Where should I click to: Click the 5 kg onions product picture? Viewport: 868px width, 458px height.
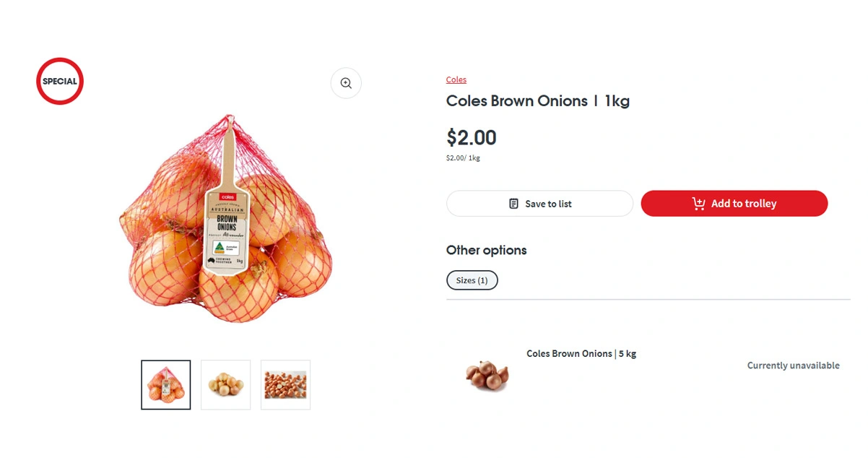[x=487, y=375]
